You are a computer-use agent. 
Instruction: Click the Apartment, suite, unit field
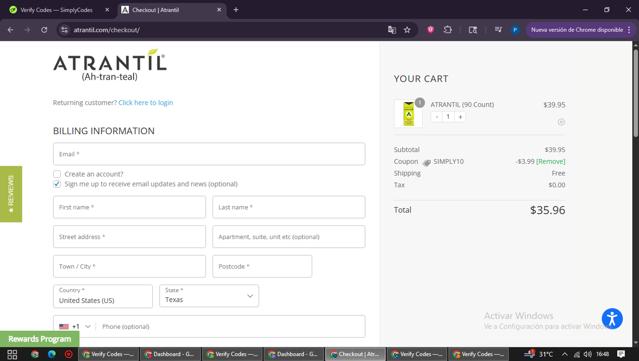click(x=289, y=237)
